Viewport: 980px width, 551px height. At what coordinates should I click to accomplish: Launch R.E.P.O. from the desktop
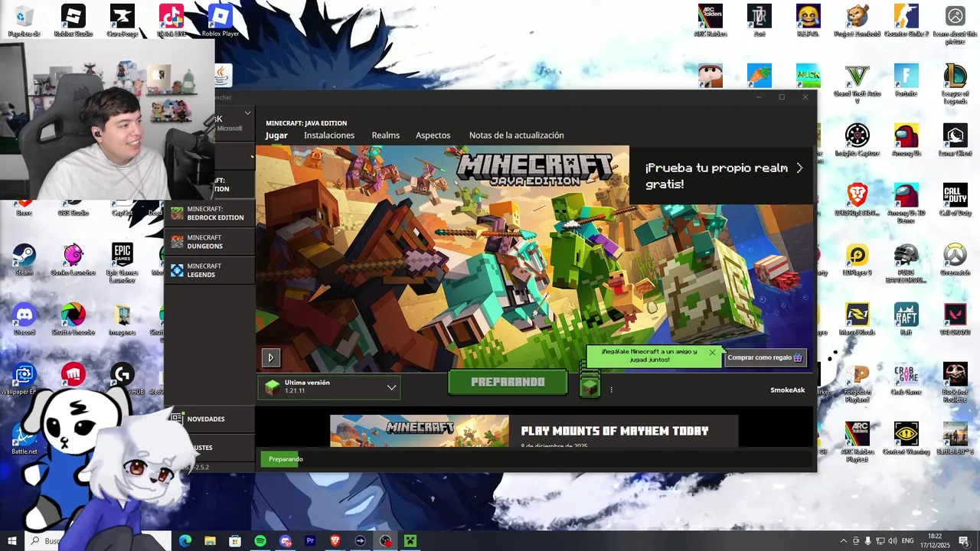pyautogui.click(x=808, y=21)
